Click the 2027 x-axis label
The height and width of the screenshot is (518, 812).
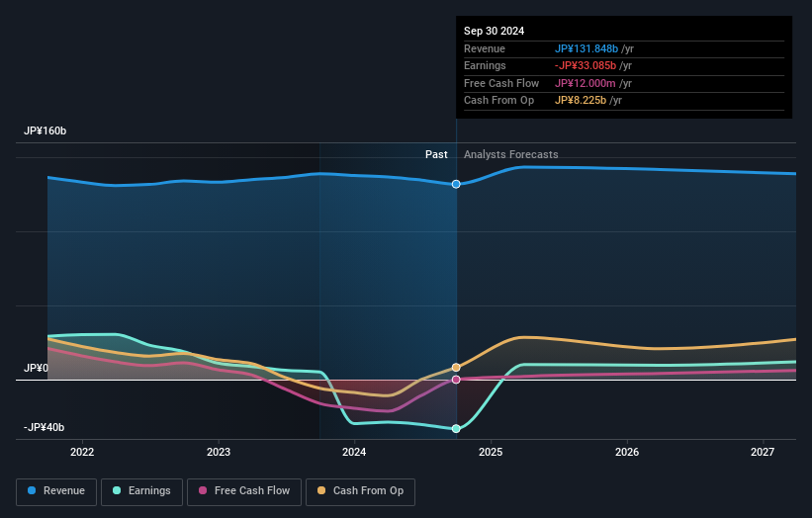coord(763,452)
